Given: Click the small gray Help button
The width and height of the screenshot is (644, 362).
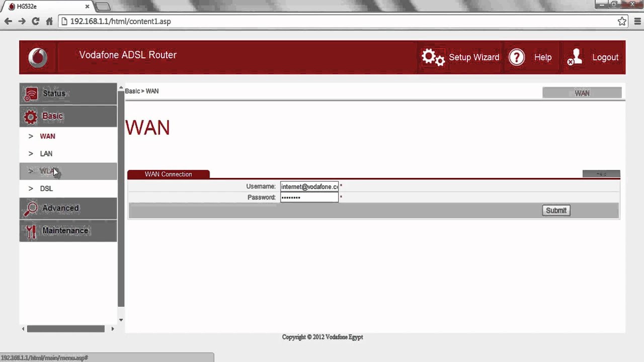Looking at the screenshot, I should click(x=601, y=174).
